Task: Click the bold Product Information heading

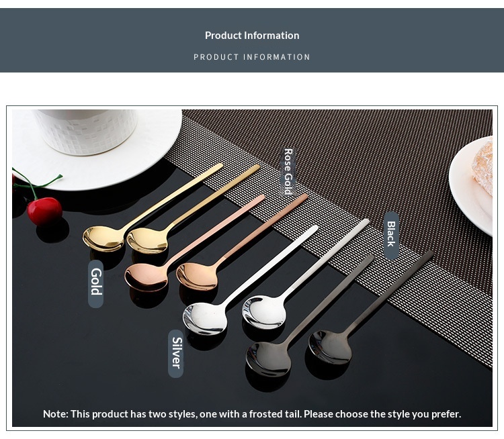Action: click(x=252, y=36)
